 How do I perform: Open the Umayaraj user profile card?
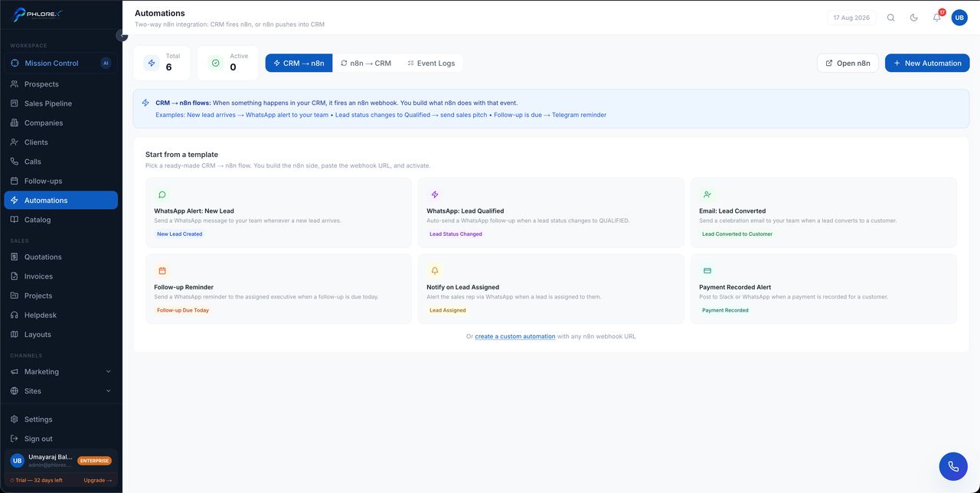[60, 461]
